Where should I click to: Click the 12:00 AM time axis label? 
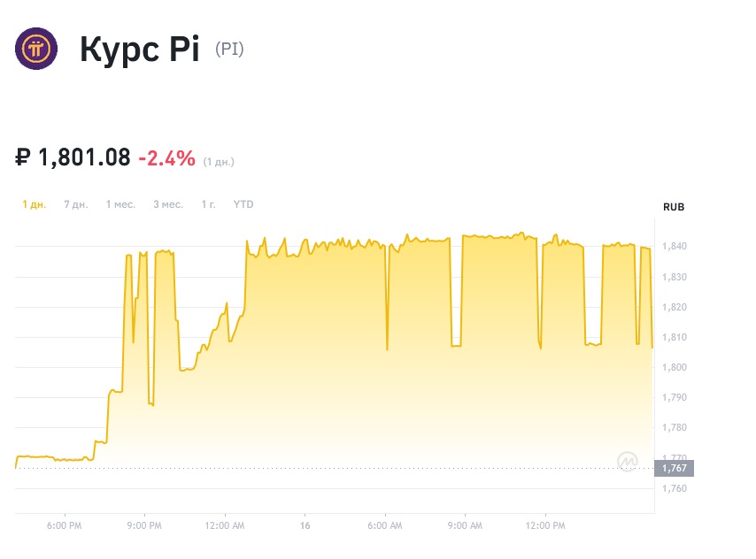[225, 525]
